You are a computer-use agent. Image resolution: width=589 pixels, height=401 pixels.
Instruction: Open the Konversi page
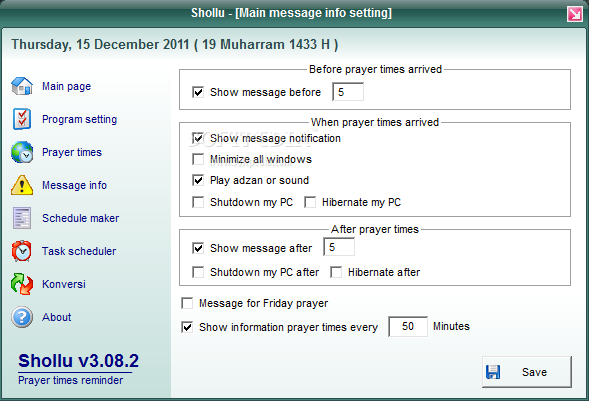pos(64,284)
